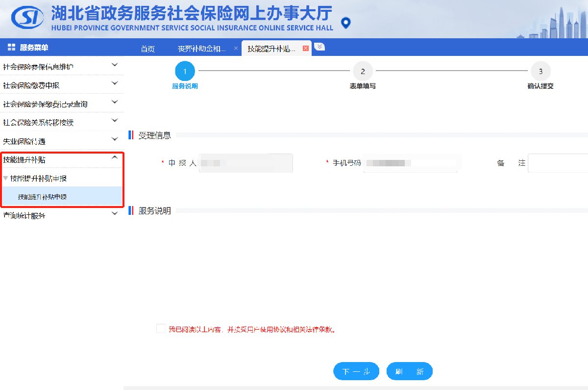The image size is (588, 390).
Task: Check the agreement checkbox for user terms
Action: pyautogui.click(x=161, y=329)
